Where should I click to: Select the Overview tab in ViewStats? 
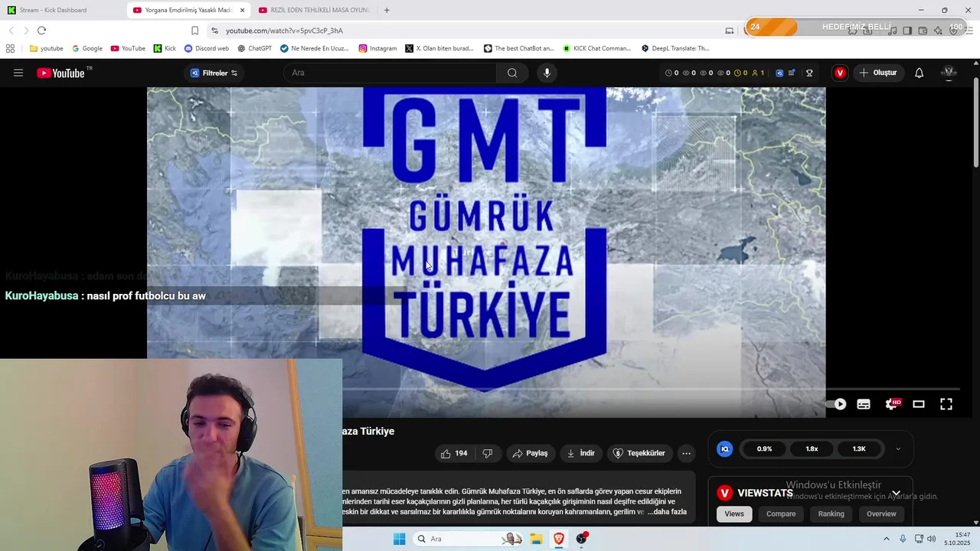881,514
